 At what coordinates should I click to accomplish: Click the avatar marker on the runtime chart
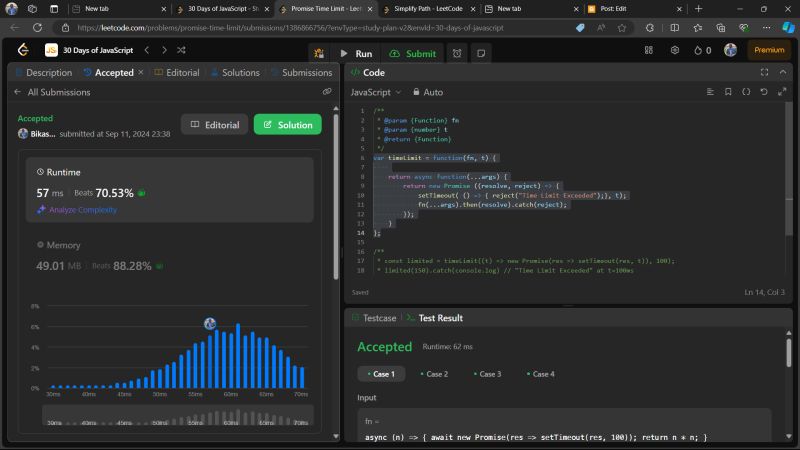pyautogui.click(x=210, y=323)
